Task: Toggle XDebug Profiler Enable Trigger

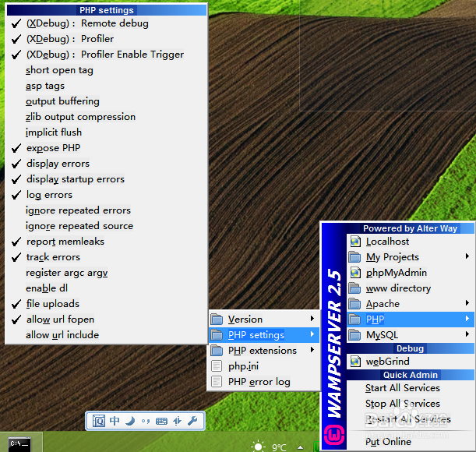Action: coord(106,55)
